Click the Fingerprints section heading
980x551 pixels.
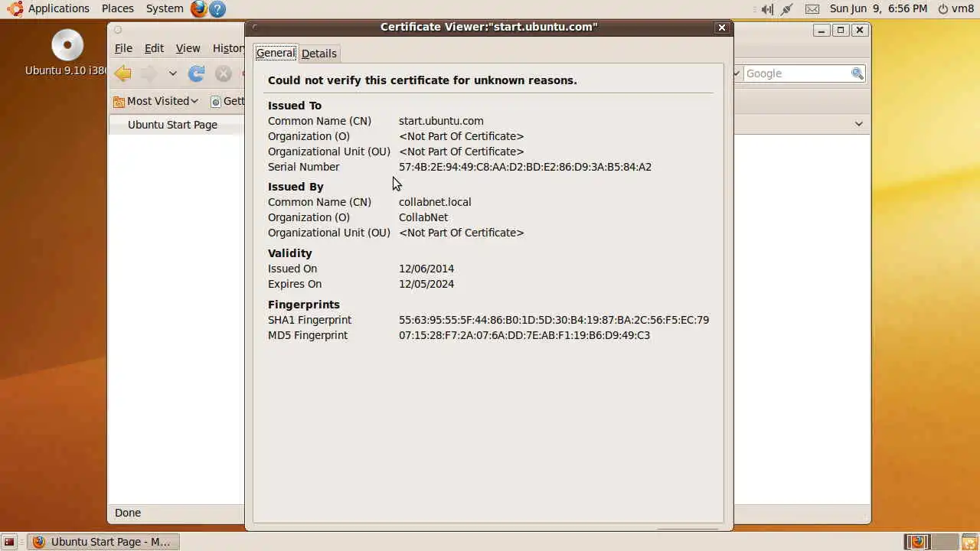coord(304,305)
